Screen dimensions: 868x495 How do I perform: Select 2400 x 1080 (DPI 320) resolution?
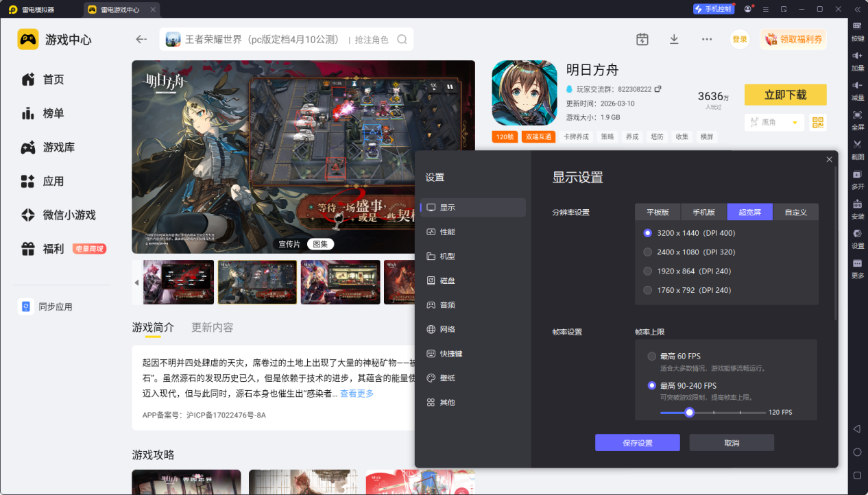[647, 252]
